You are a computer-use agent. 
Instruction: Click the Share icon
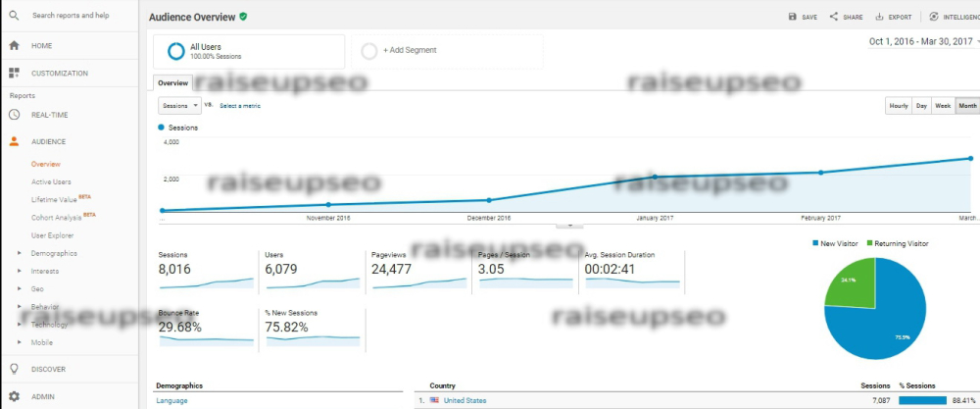[x=834, y=17]
